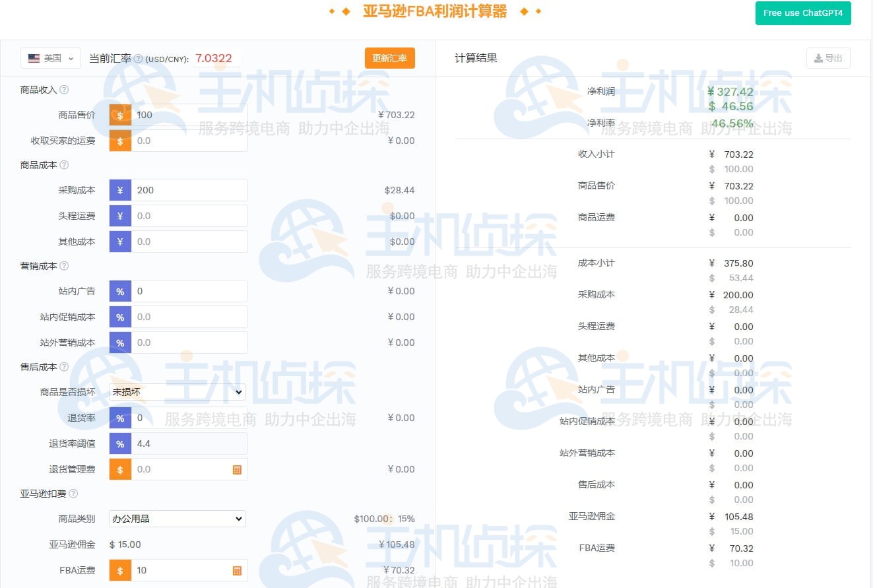Click the help icon beside 售后成本
The width and height of the screenshot is (873, 588).
coord(63,367)
